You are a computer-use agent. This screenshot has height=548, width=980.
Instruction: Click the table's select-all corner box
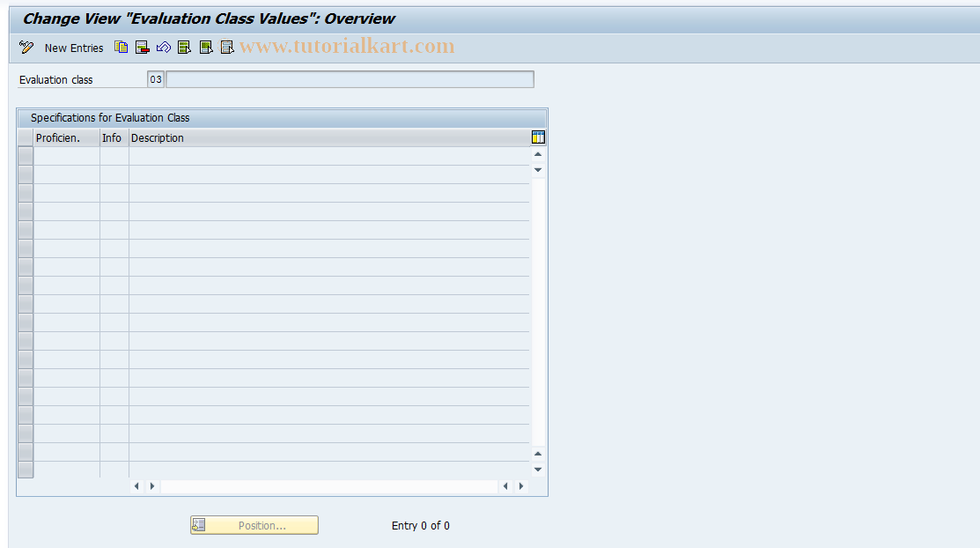click(26, 137)
